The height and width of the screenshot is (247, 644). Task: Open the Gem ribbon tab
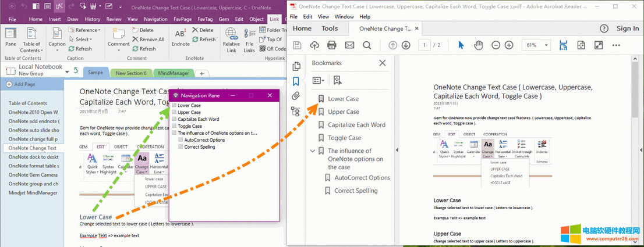click(x=224, y=19)
